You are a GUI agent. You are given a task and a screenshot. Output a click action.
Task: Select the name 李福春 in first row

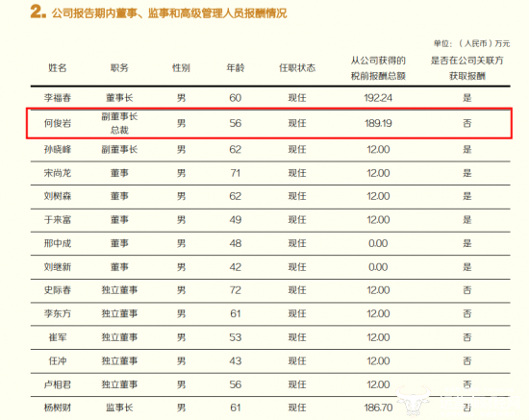58,98
